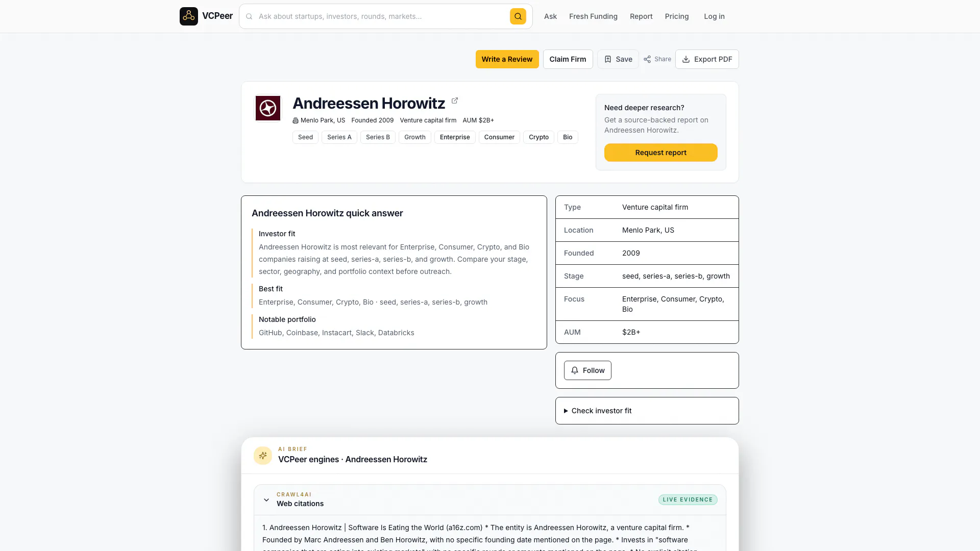
Task: Select the Growth tag
Action: [415, 137]
